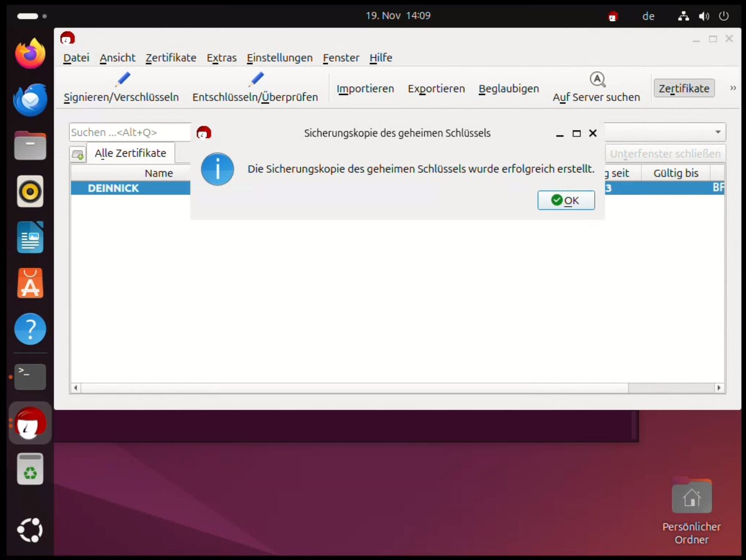This screenshot has width=746, height=560.
Task: Switch to the Alle Zertifikate tab
Action: [x=130, y=153]
